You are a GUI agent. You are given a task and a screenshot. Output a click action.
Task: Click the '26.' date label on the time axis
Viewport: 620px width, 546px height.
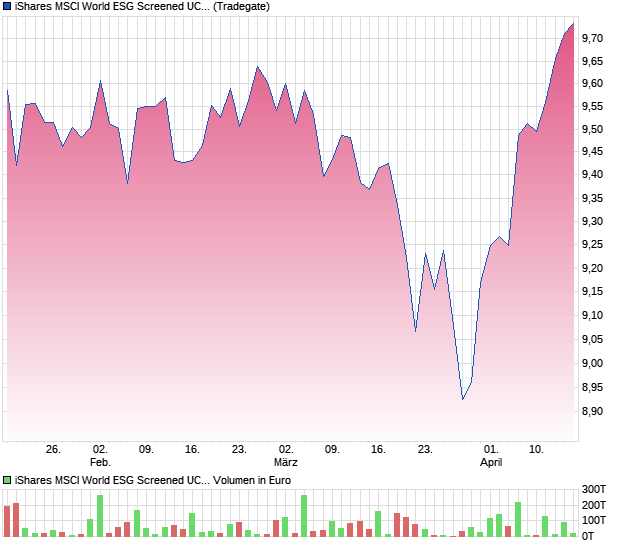point(53,450)
